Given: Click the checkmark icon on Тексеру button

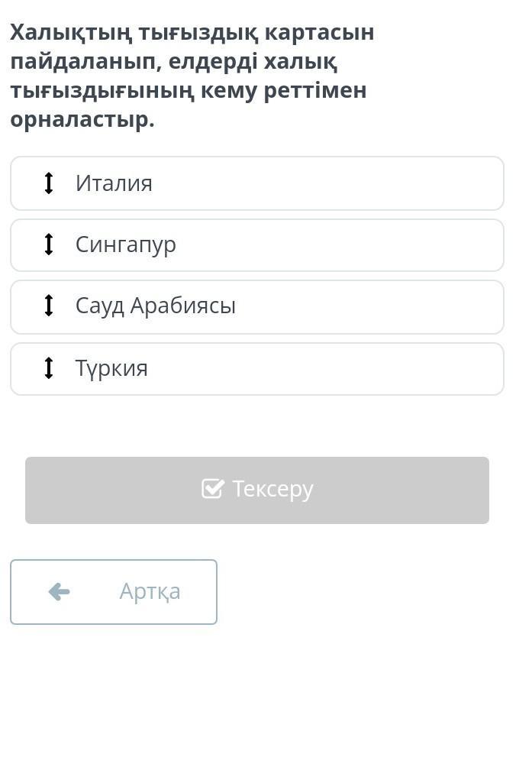Looking at the screenshot, I should point(212,489).
